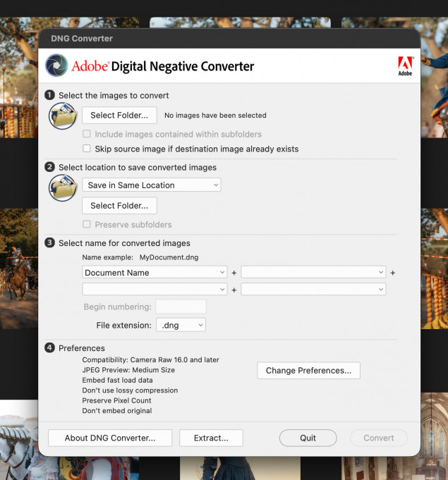Image resolution: width=448 pixels, height=480 pixels.
Task: Click the 'Preferences' section heading
Action: (x=82, y=348)
